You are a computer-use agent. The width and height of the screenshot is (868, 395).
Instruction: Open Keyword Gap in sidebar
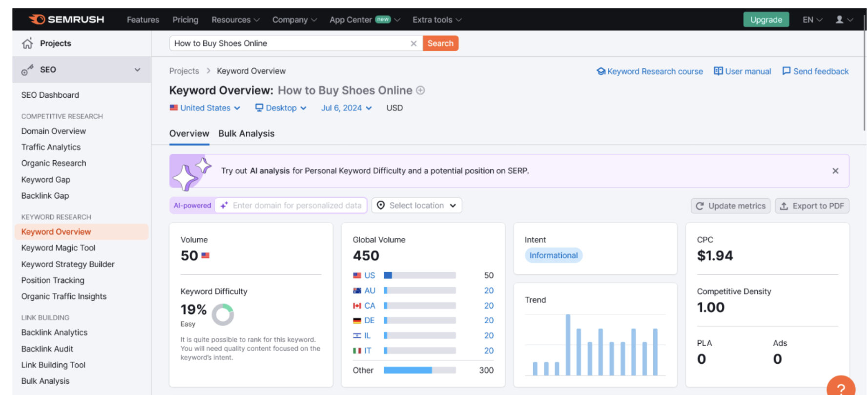click(x=46, y=180)
